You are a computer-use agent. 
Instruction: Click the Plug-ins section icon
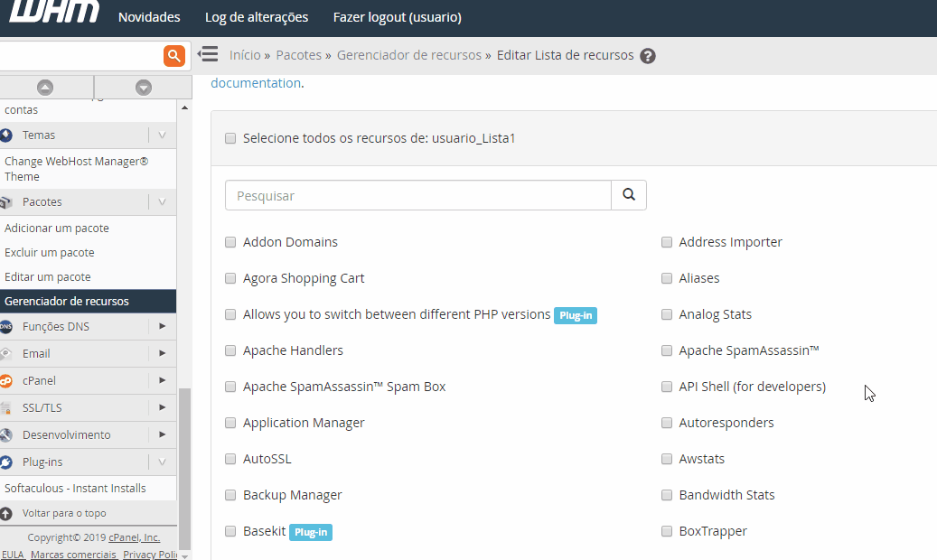point(6,462)
